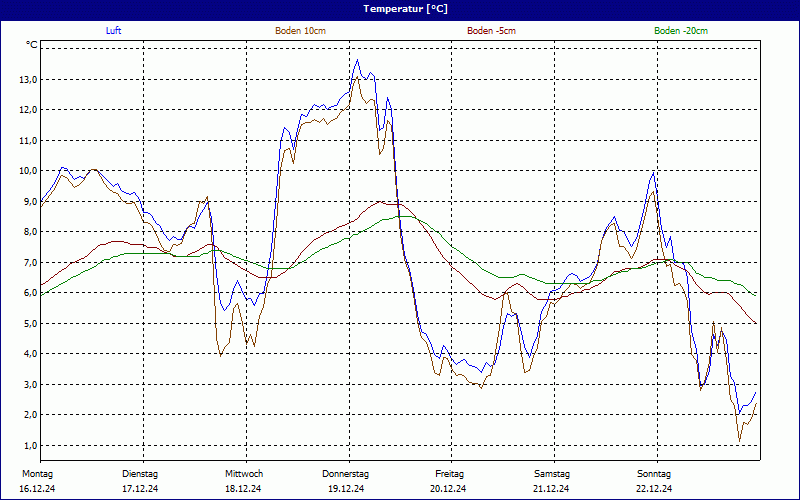Click the Montag day label
This screenshot has width=800, height=500.
pyautogui.click(x=37, y=473)
